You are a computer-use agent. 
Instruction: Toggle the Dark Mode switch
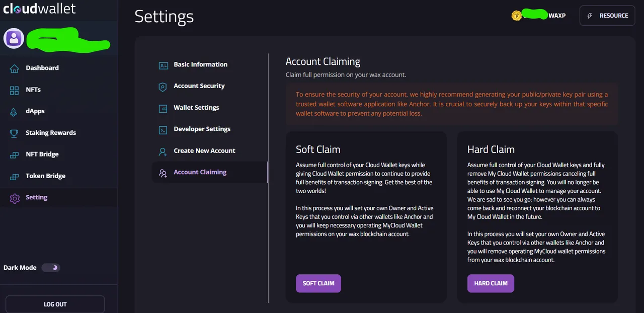[x=51, y=268]
